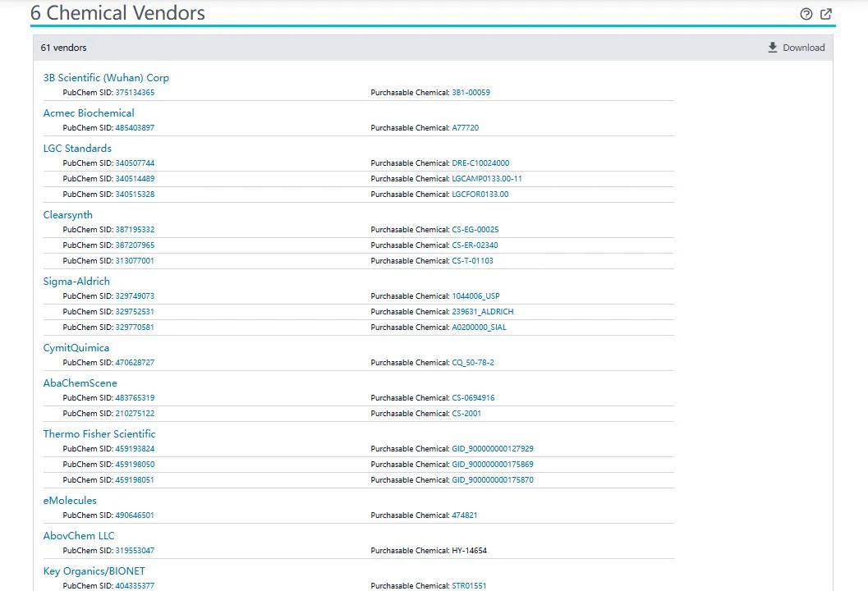Open PubChem SID 340514489
Screen dimensions: 868x591
click(x=135, y=179)
